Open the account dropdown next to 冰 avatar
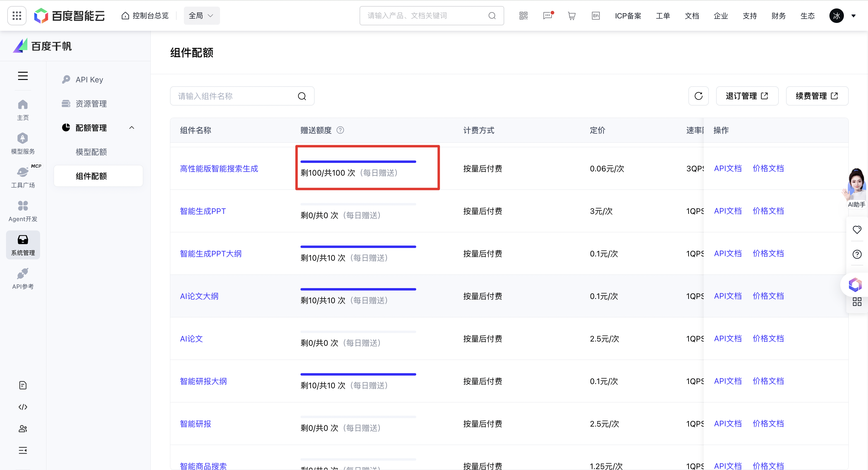Viewport: 868px width, 470px height. (x=854, y=15)
